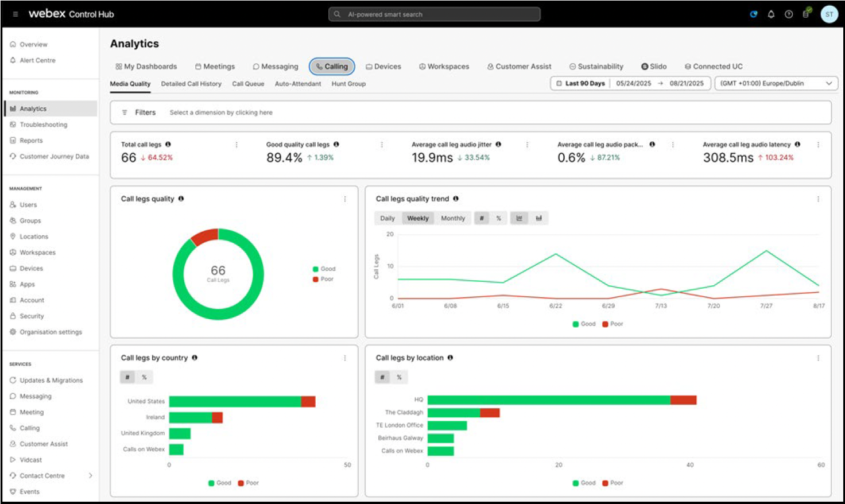Show info for Average call leg audio latency
The height and width of the screenshot is (504, 845).
click(797, 144)
